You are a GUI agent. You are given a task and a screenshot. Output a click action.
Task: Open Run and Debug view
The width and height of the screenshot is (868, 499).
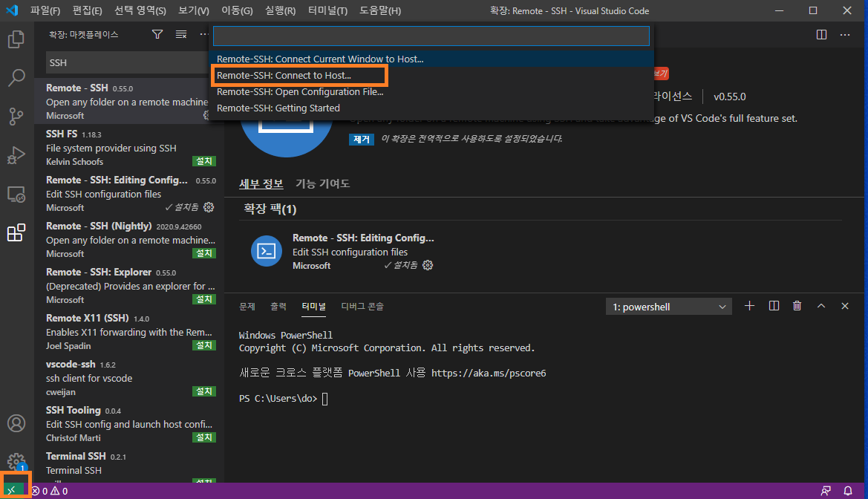(16, 155)
